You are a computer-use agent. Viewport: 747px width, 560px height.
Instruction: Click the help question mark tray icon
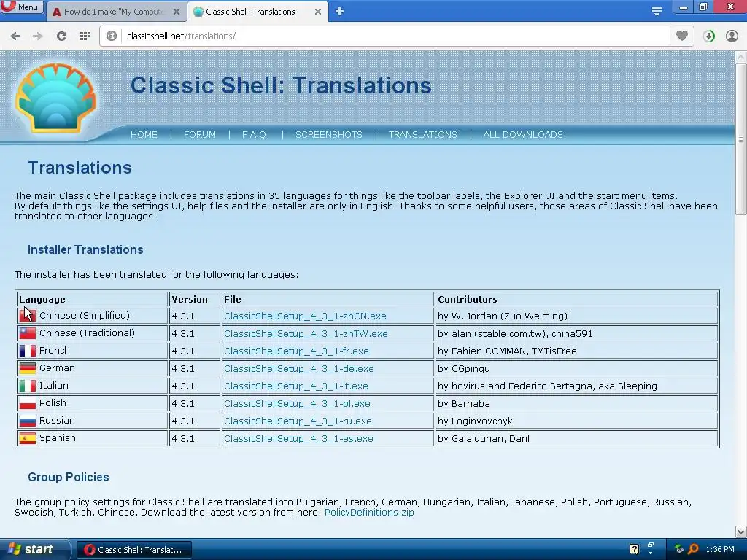click(x=634, y=549)
